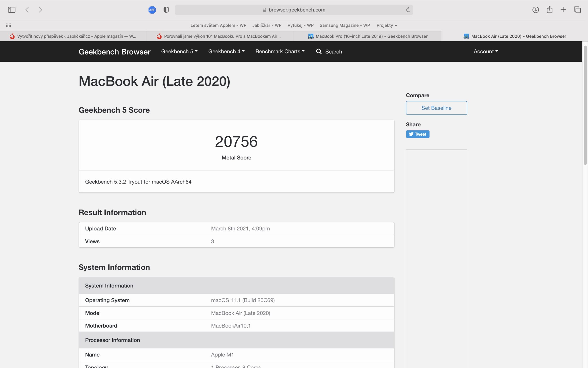This screenshot has width=588, height=368.
Task: Reload the page with the refresh icon
Action: (408, 10)
